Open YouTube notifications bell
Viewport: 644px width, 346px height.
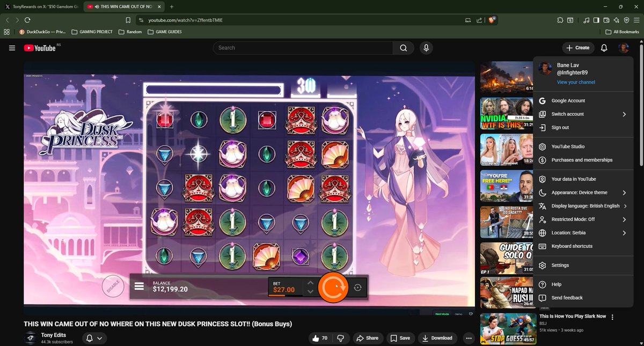[x=604, y=48]
